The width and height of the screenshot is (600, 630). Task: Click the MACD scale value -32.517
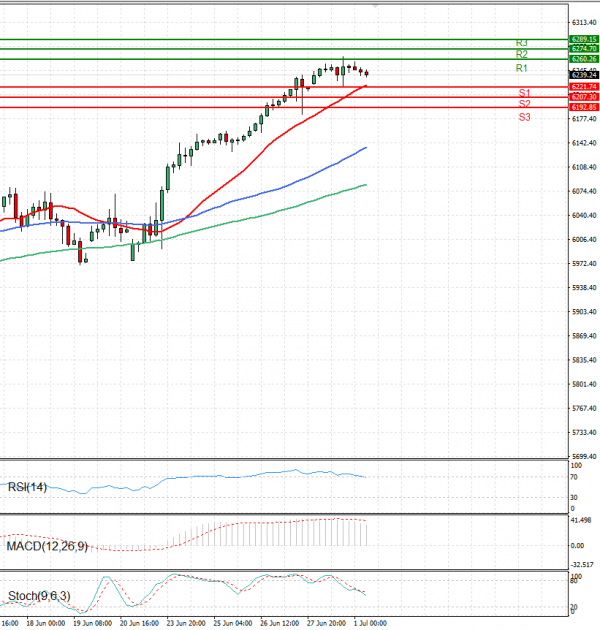click(x=582, y=565)
